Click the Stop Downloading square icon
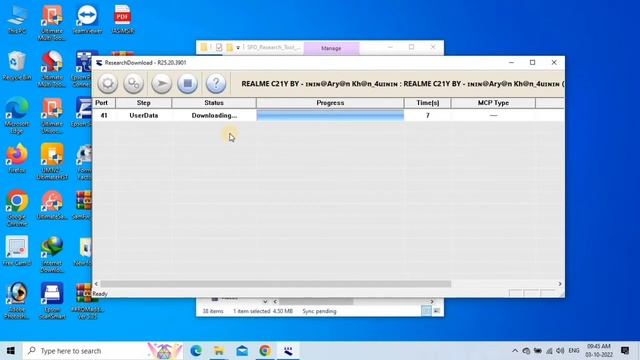This screenshot has width=640, height=360. click(187, 83)
